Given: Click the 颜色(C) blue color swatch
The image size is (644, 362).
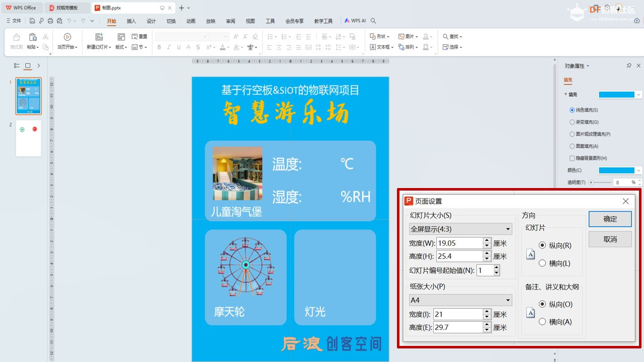Looking at the screenshot, I should point(616,170).
